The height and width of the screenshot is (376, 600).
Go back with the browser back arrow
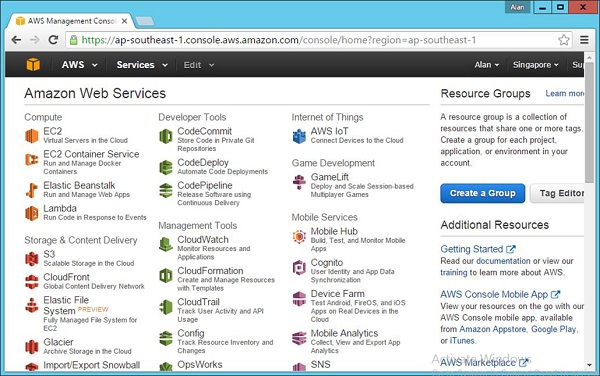pos(16,40)
